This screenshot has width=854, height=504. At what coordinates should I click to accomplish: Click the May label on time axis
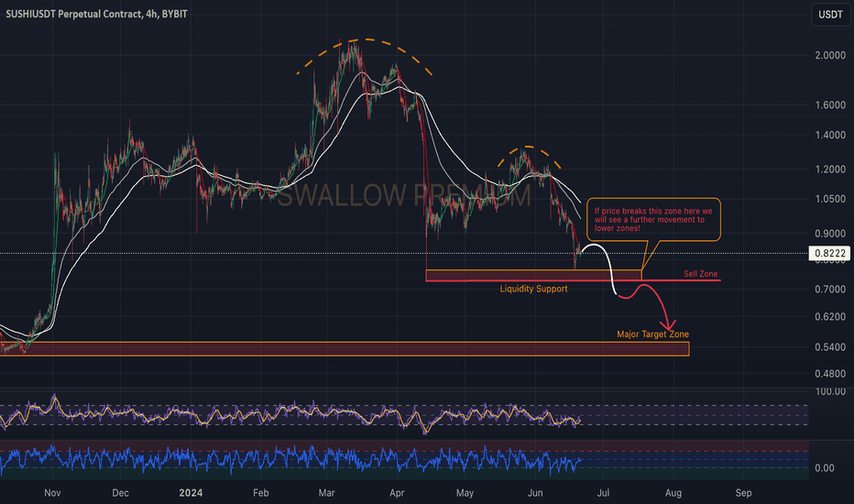[465, 493]
